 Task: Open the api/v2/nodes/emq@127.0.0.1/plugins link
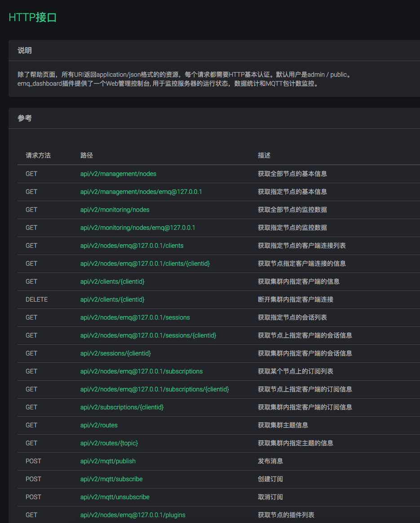click(133, 515)
